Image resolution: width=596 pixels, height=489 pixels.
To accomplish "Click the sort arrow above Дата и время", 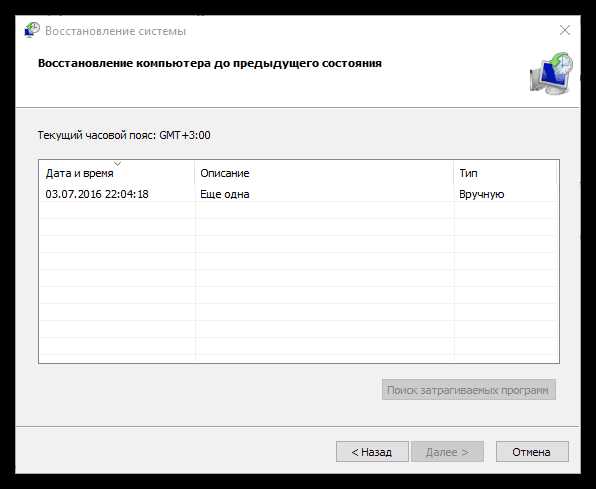I will (117, 164).
